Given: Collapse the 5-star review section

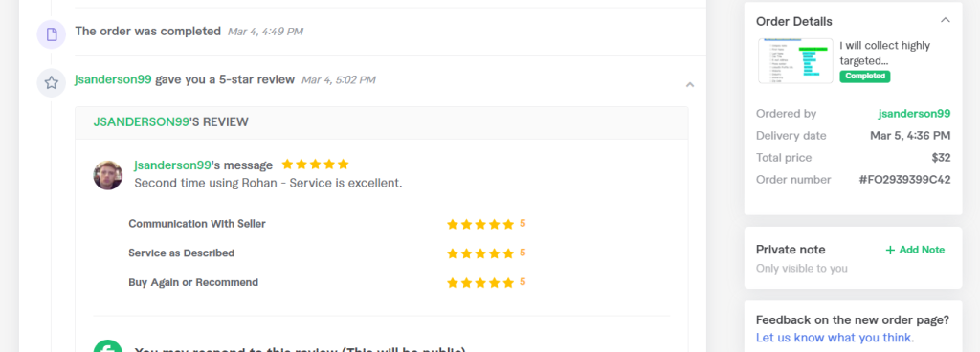Looking at the screenshot, I should coord(690,84).
